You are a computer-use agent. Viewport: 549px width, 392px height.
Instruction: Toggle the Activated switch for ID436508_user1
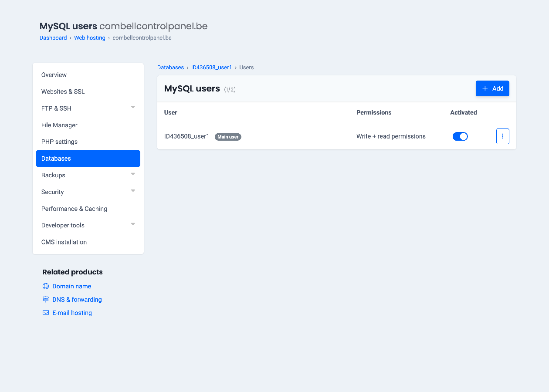460,136
